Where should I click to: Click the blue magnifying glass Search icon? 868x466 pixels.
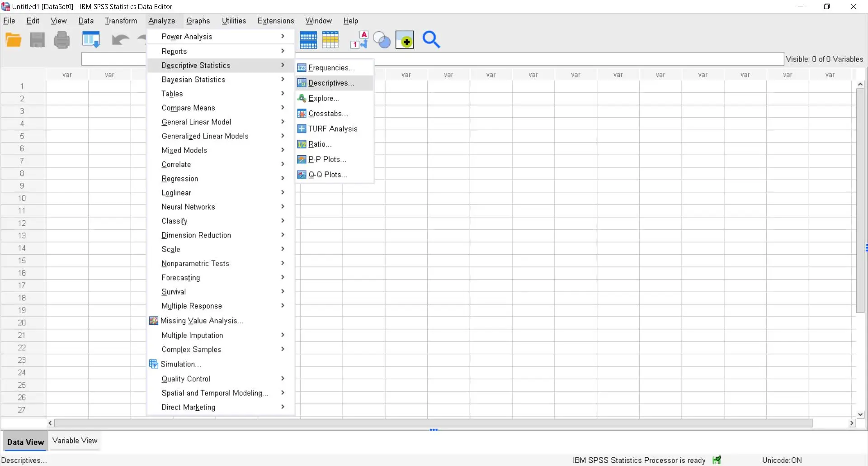click(431, 40)
